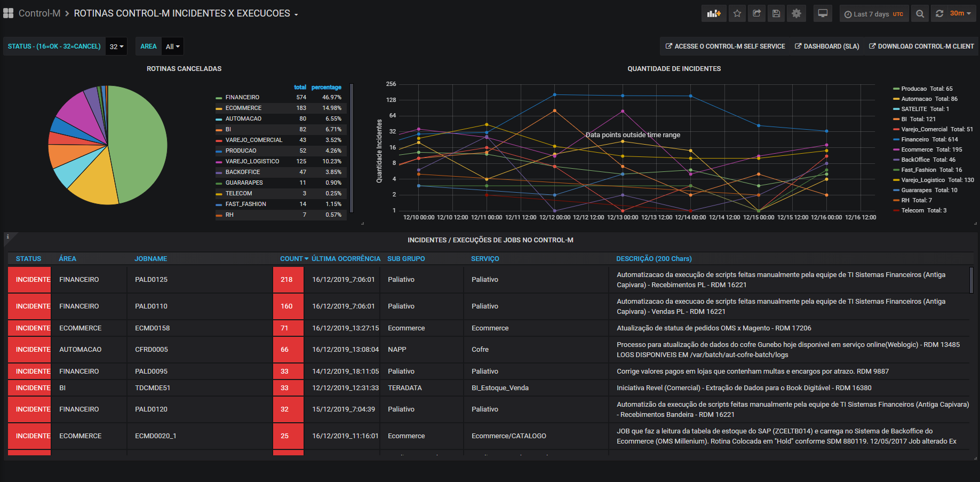Sort table by STATUS column
This screenshot has height=482, width=980.
coord(28,259)
